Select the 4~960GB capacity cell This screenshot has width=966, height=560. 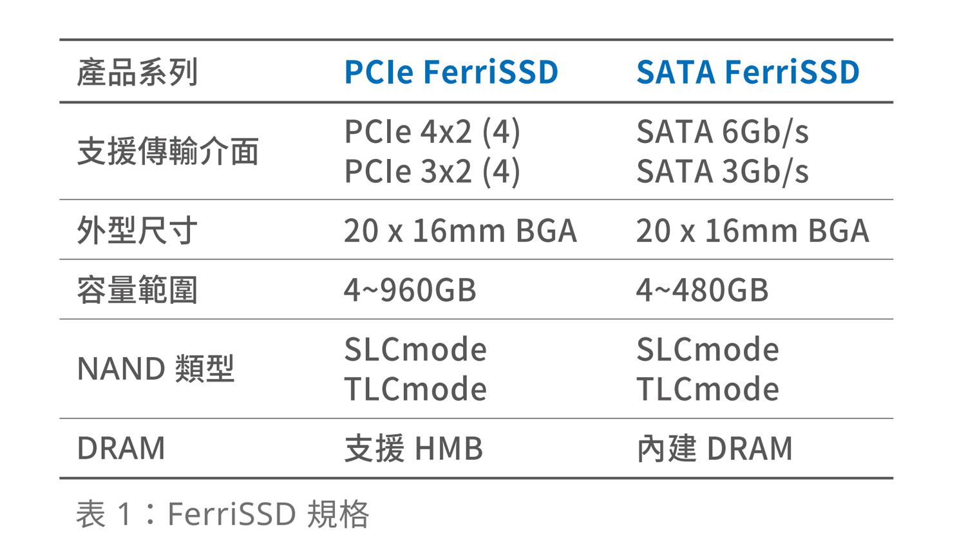pyautogui.click(x=410, y=290)
